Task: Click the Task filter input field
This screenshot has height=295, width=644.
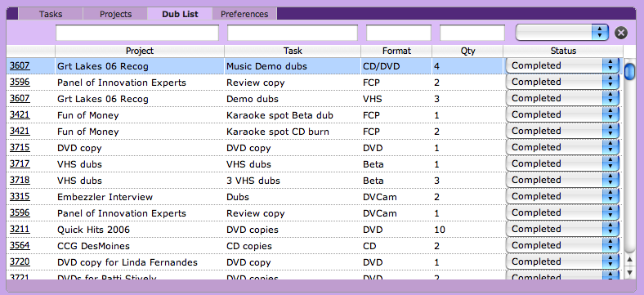Action: coord(293,33)
